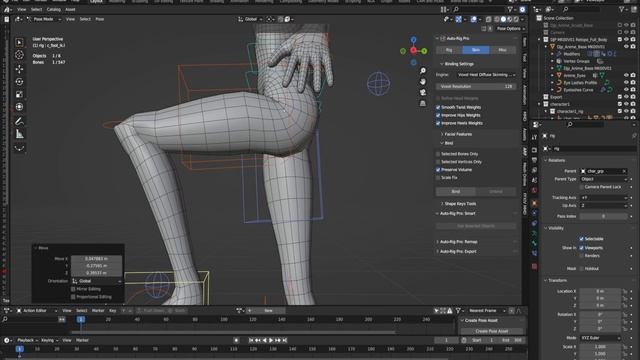The image size is (640, 360).
Task: Open the Keying menu in timeline
Action: pos(48,340)
